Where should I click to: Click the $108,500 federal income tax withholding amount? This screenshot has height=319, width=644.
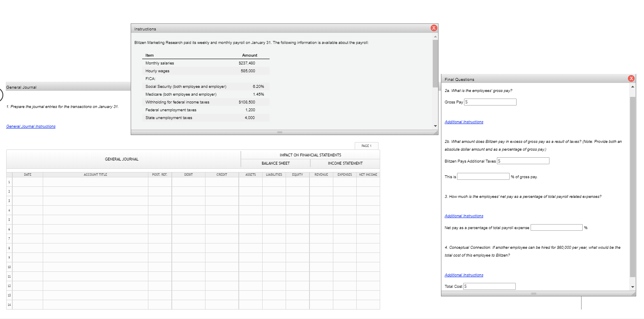click(x=247, y=102)
